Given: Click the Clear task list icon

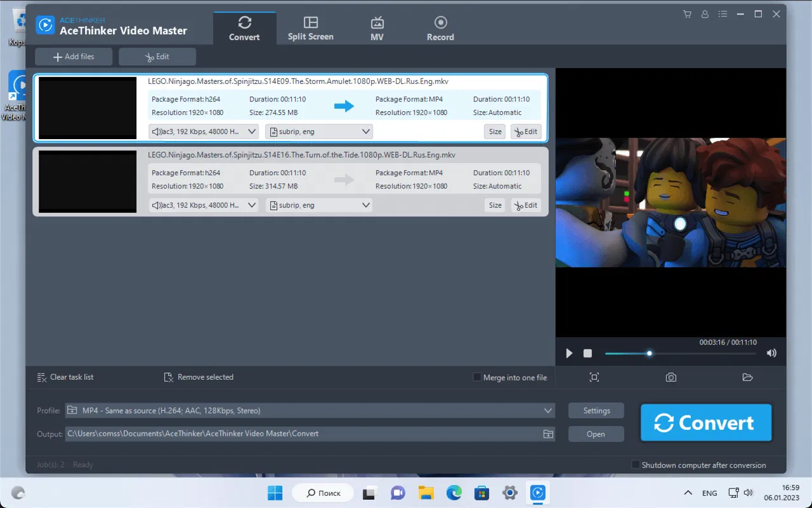Looking at the screenshot, I should [42, 377].
